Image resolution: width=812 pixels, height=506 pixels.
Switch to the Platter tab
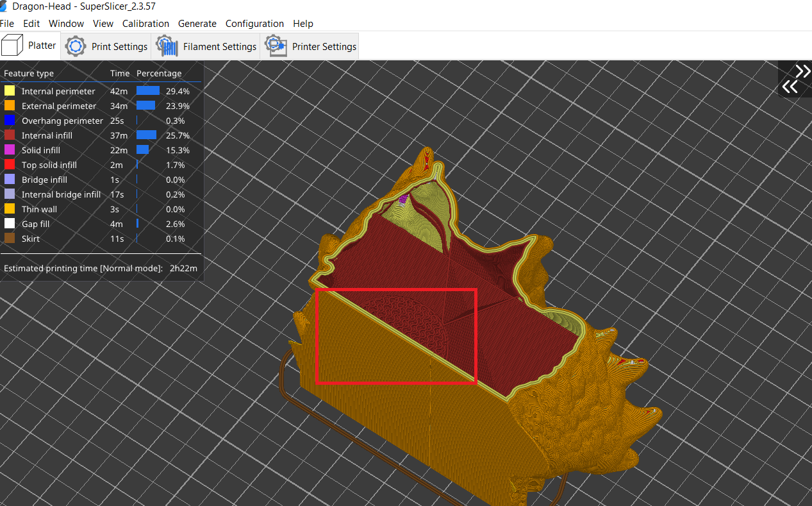tap(30, 46)
